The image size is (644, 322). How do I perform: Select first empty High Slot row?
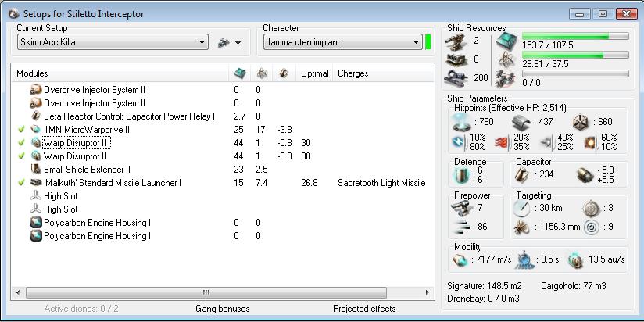point(222,196)
